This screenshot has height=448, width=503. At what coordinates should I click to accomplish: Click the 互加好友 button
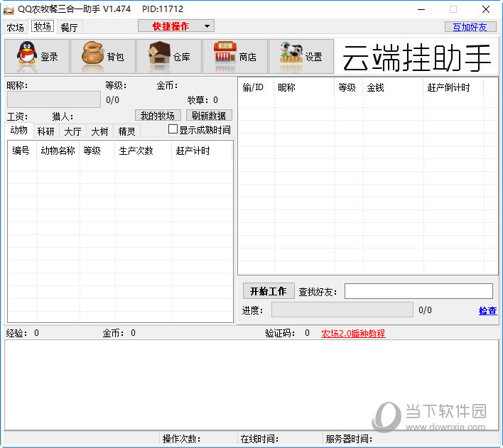470,27
